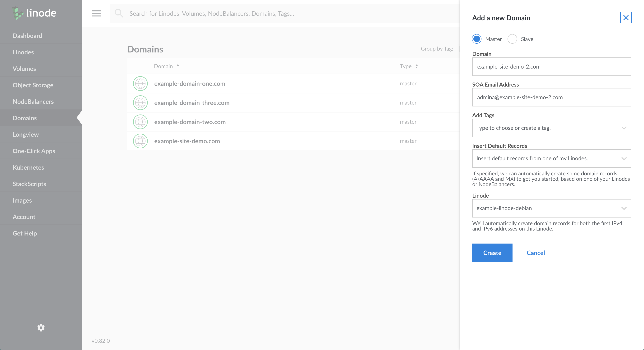This screenshot has width=644, height=350.
Task: Click the Create button to add domain
Action: tap(492, 253)
